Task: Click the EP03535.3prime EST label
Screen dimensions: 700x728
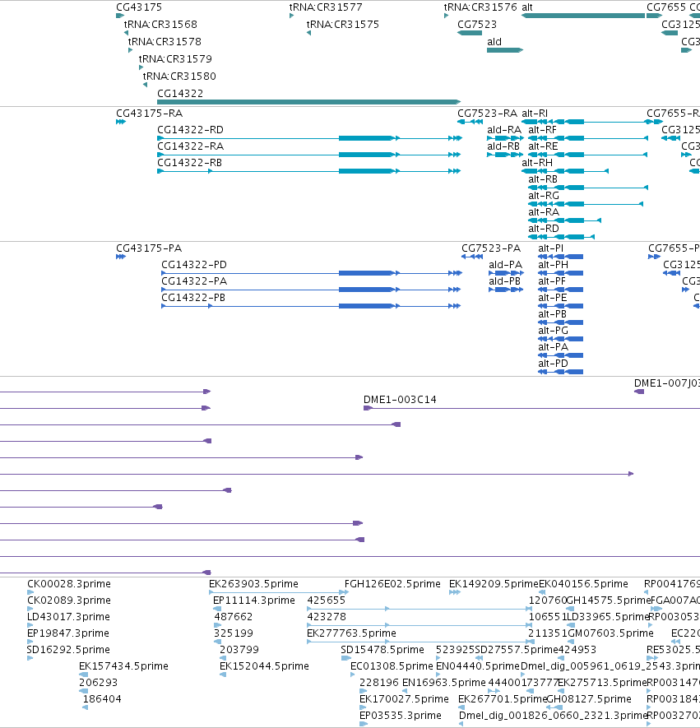Action: (400, 716)
